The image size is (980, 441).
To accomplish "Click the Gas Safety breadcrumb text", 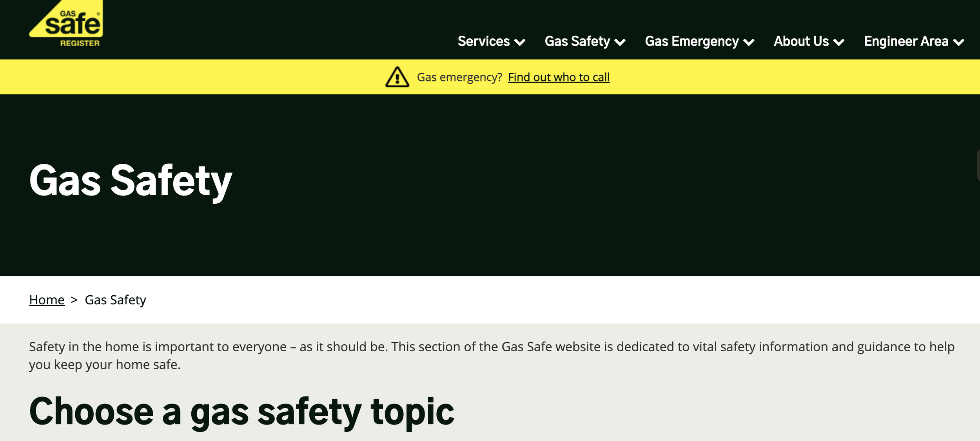I will 115,300.
